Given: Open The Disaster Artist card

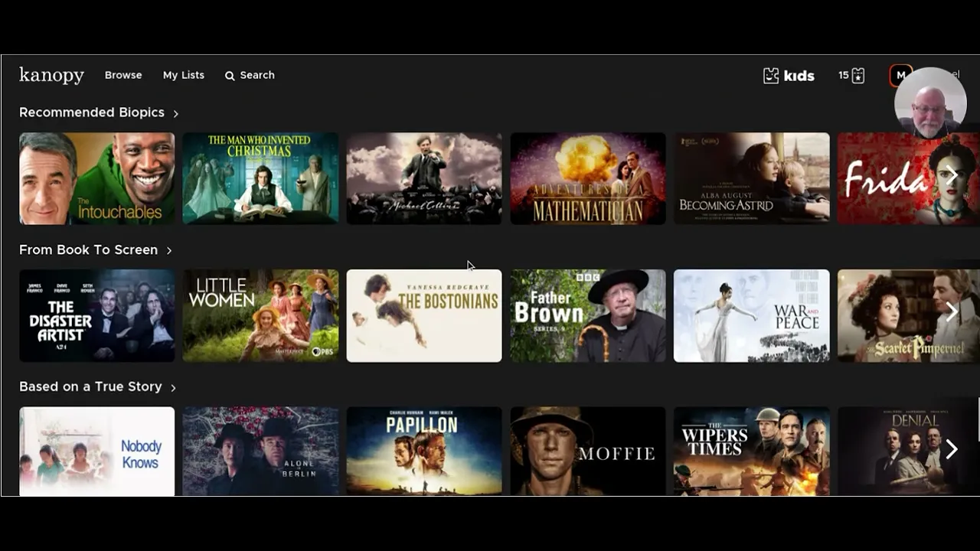Looking at the screenshot, I should point(97,315).
